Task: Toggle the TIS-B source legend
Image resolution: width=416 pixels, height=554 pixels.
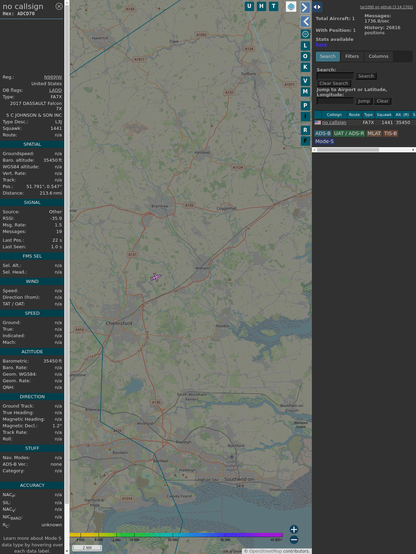Action: coord(390,133)
